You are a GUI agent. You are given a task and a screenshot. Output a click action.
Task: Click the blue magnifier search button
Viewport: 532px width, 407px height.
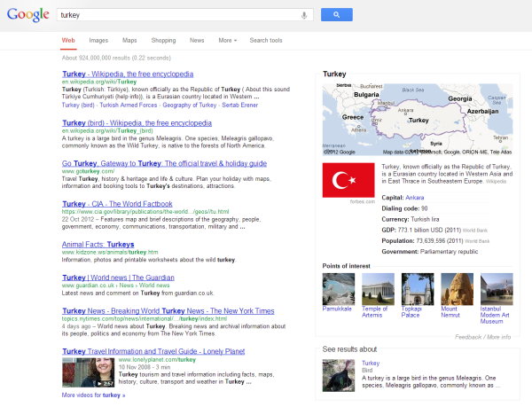(337, 14)
